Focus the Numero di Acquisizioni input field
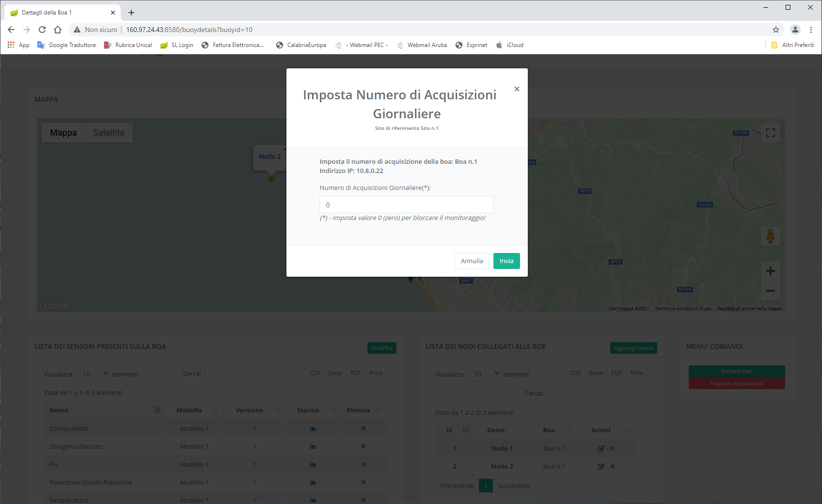This screenshot has width=822, height=504. [406, 205]
